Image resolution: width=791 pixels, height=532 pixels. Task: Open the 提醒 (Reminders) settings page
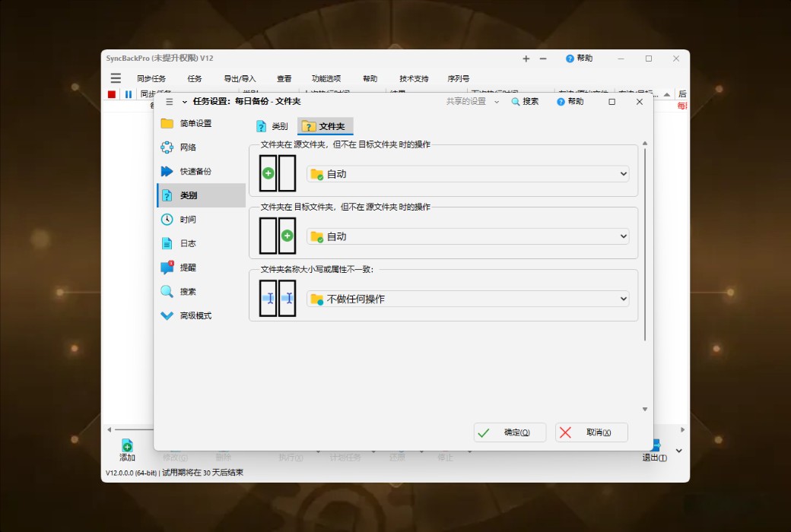click(x=189, y=267)
